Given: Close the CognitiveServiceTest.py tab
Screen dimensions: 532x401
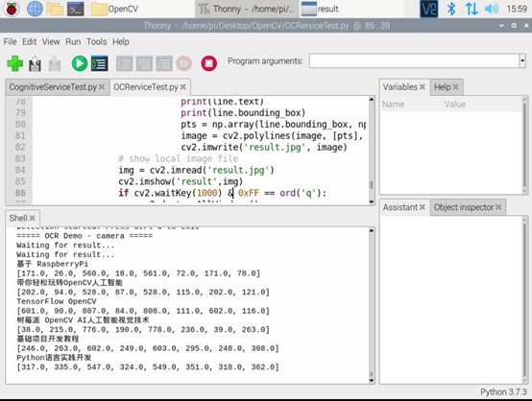Looking at the screenshot, I should coord(102,87).
